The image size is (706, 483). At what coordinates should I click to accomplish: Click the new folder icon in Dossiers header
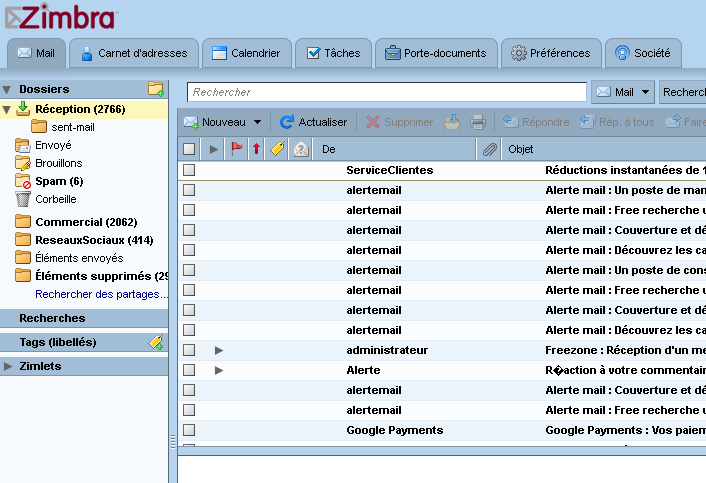point(155,89)
